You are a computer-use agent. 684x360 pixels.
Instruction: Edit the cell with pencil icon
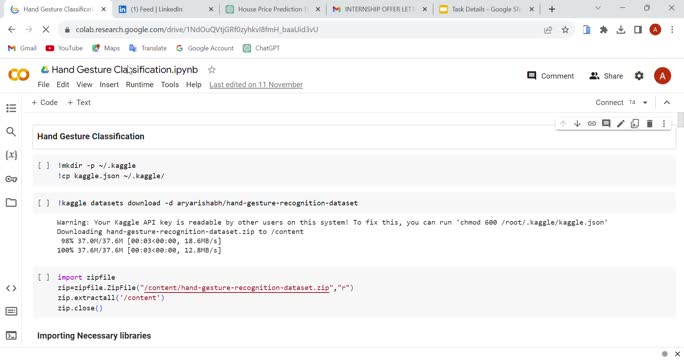pos(620,123)
